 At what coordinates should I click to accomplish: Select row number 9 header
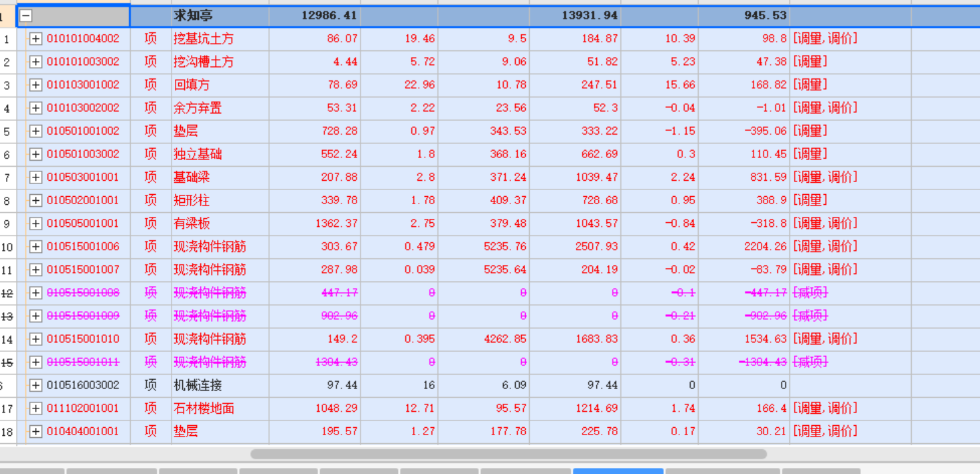click(x=7, y=224)
